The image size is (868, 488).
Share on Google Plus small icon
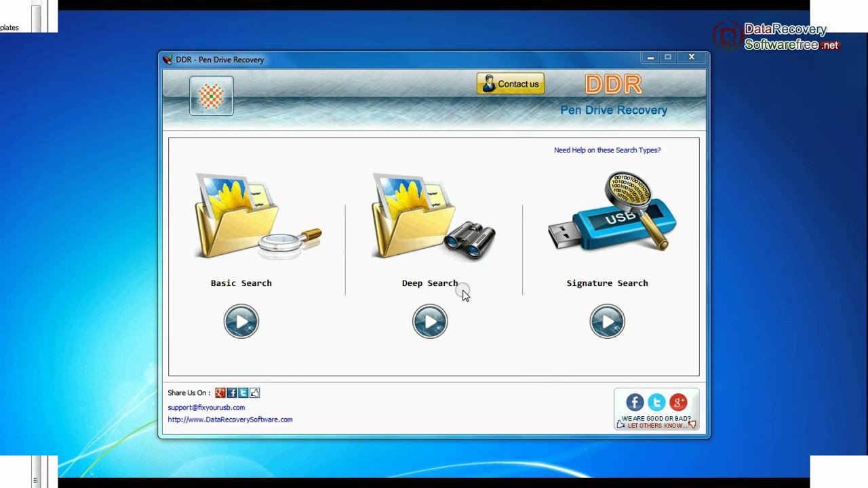[220, 393]
